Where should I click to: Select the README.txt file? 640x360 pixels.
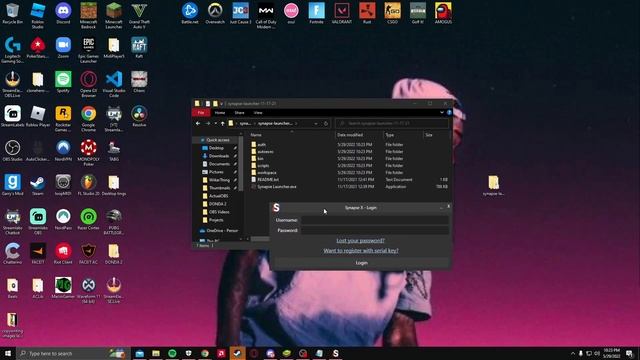pos(268,180)
